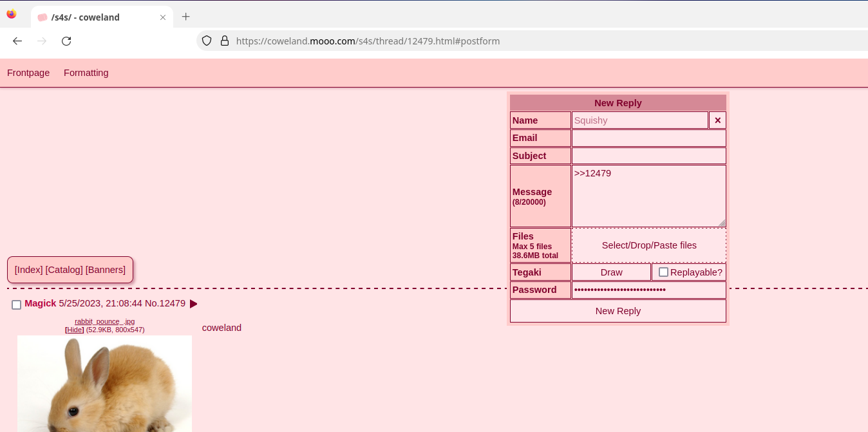
Task: Go back using the back arrow
Action: click(17, 41)
